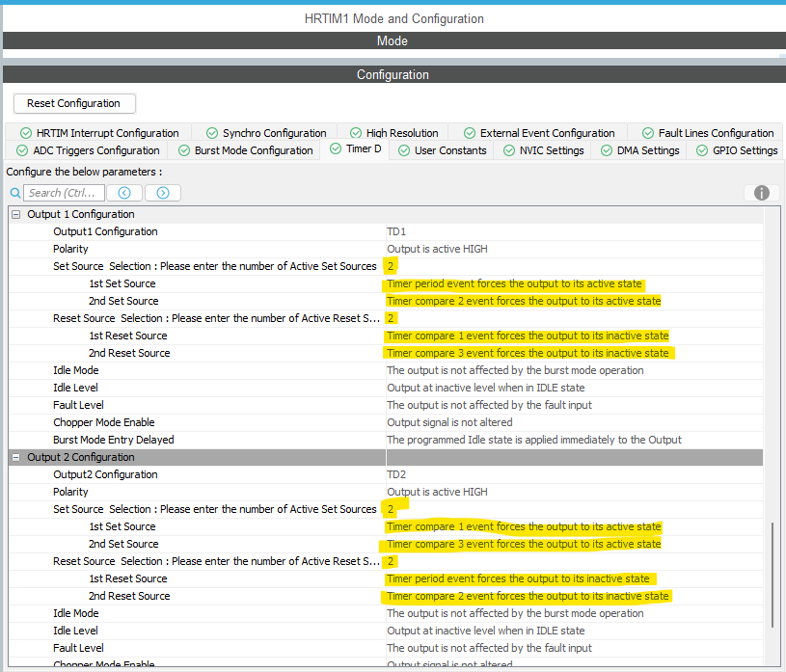Click the Mode section header bar

393,41
